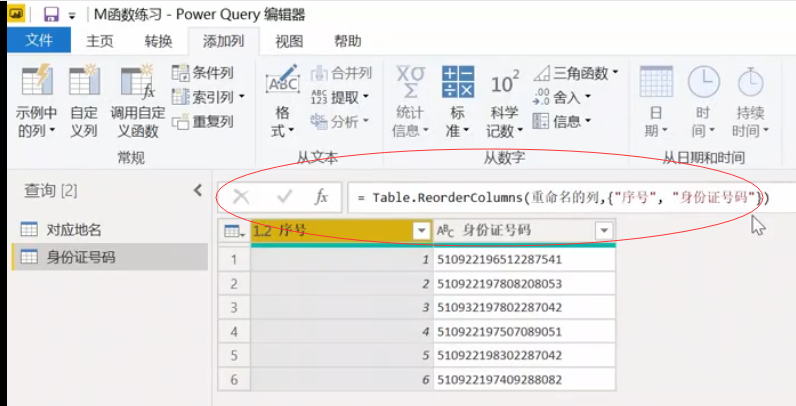This screenshot has width=796, height=406.
Task: Open the 帮助 (Help) tab
Action: (x=348, y=41)
